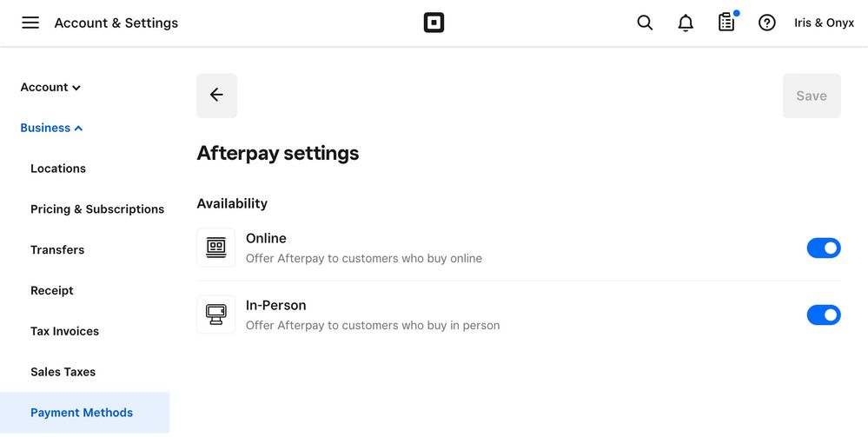This screenshot has height=437, width=868.
Task: Disable Afterpay for Online purchases
Action: [x=824, y=248]
